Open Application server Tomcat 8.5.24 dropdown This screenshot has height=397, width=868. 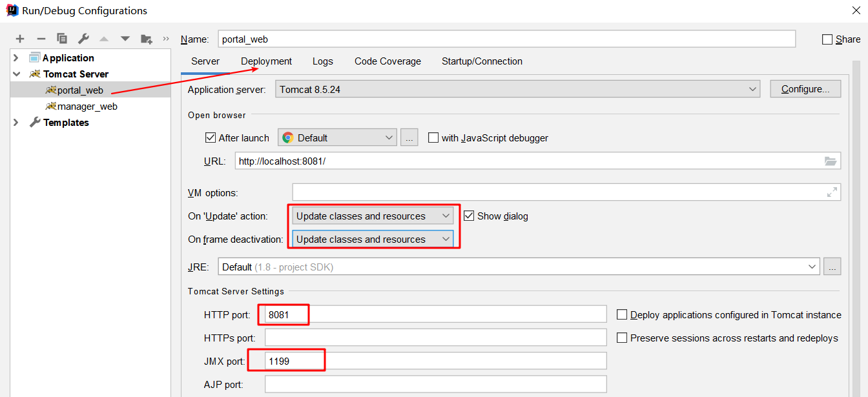518,89
